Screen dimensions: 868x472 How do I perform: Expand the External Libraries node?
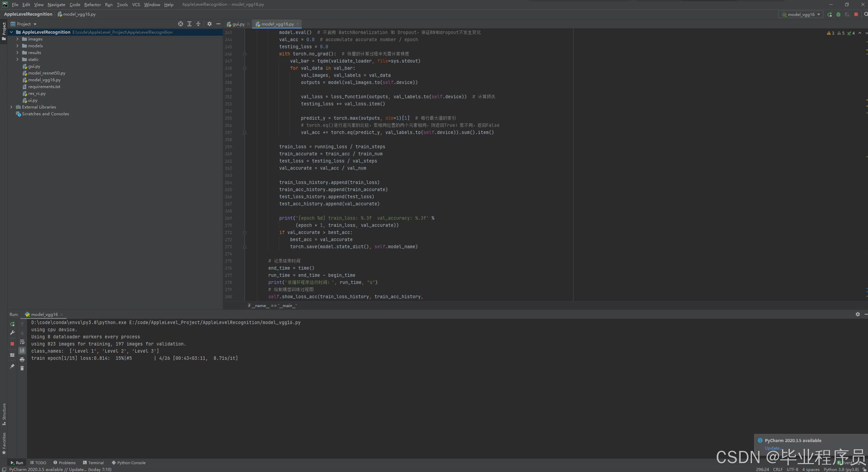click(x=11, y=107)
